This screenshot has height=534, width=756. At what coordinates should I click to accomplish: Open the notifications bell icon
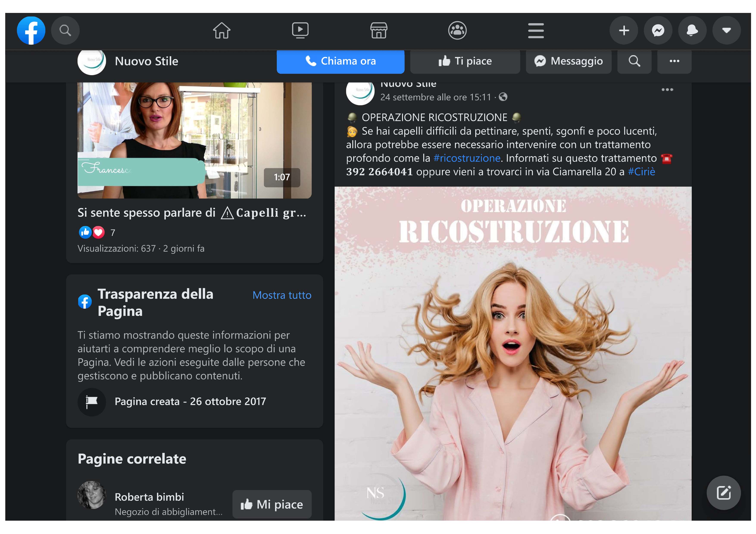(692, 31)
